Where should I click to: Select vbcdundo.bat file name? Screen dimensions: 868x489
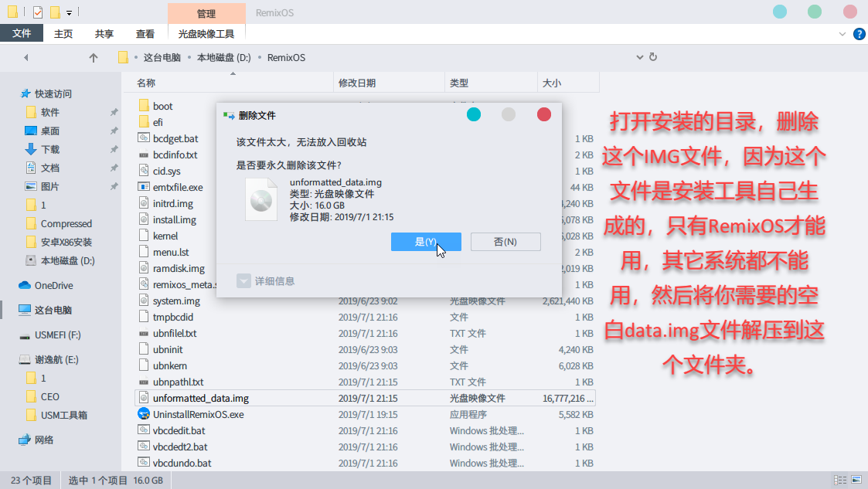(182, 463)
